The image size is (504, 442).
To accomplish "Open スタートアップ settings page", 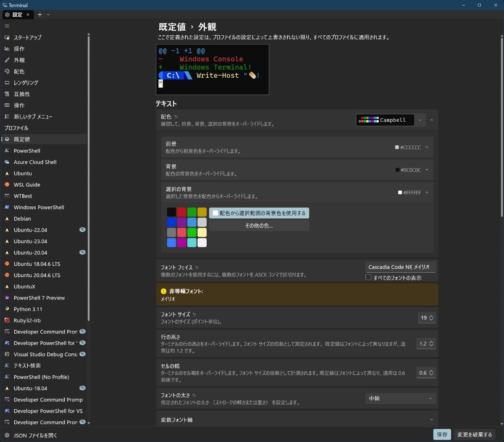I will [x=45, y=37].
